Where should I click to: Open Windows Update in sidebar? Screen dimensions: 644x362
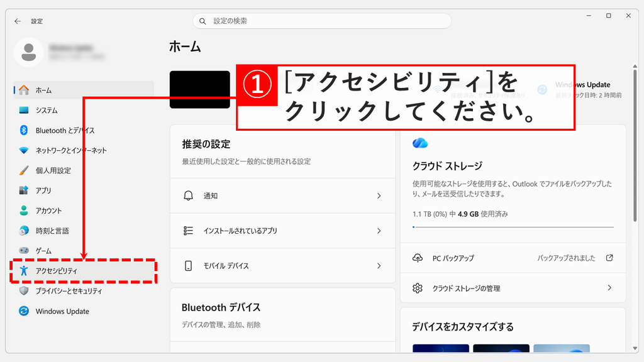tap(84, 311)
